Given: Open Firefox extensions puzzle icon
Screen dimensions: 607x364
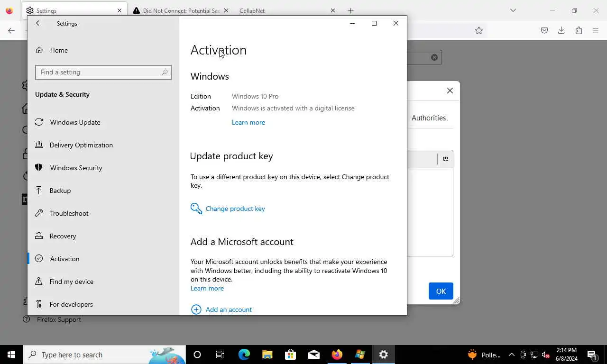Looking at the screenshot, I should pos(579,30).
